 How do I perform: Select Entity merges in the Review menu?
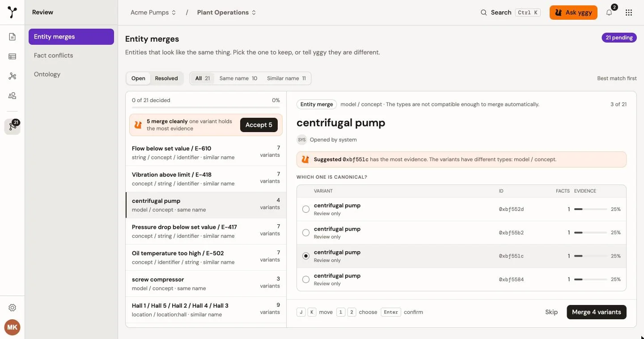pyautogui.click(x=71, y=37)
